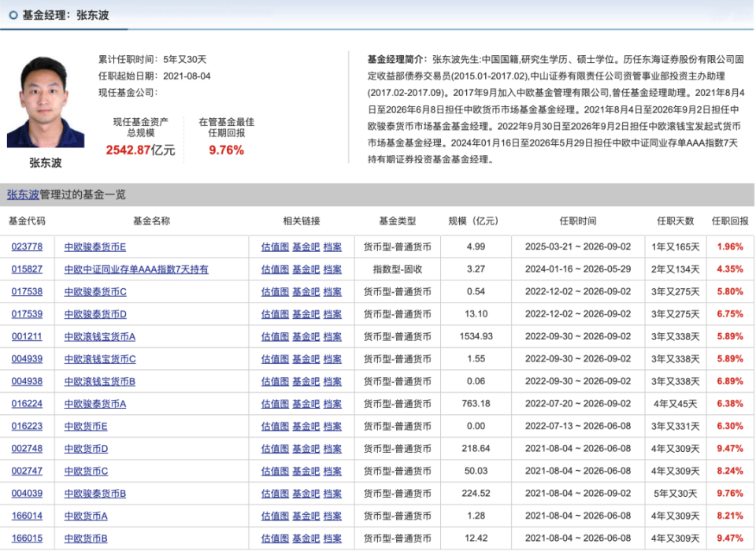Open the 中欧骏泰货币D fund name link
756x559 pixels.
pyautogui.click(x=95, y=314)
